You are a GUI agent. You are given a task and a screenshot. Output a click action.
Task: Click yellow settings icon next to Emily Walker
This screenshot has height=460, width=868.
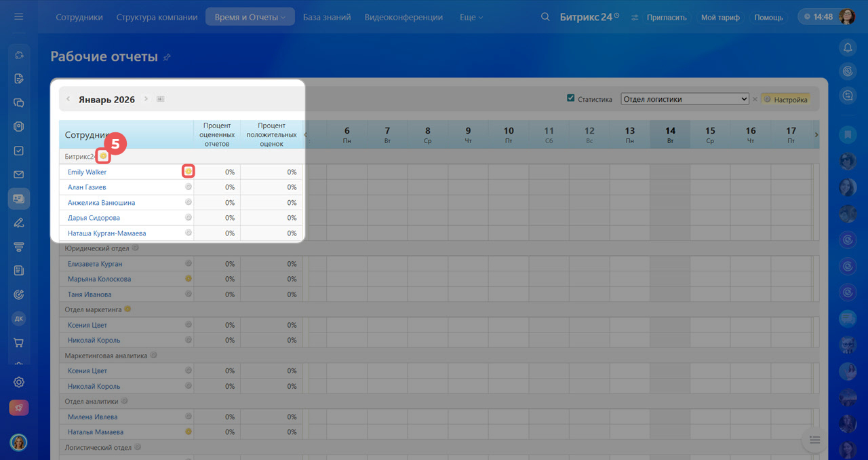[189, 172]
